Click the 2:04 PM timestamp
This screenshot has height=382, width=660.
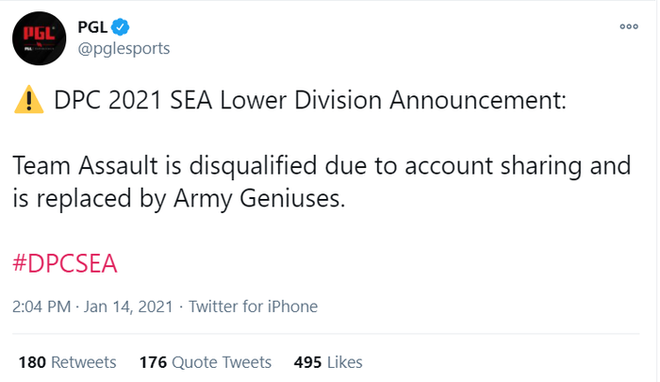point(41,307)
